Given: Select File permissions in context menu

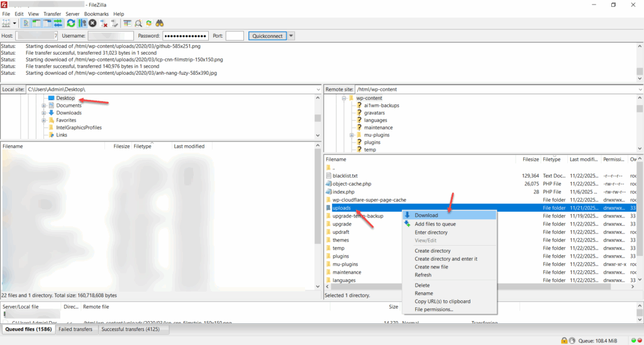Looking at the screenshot, I should click(434, 309).
